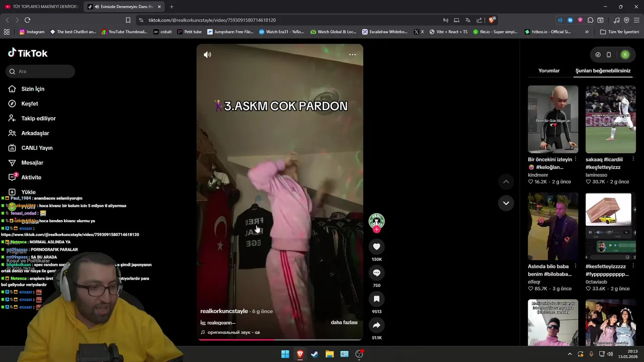This screenshot has width=644, height=362.
Task: Switch to the Yorumlar tab
Action: click(x=549, y=71)
